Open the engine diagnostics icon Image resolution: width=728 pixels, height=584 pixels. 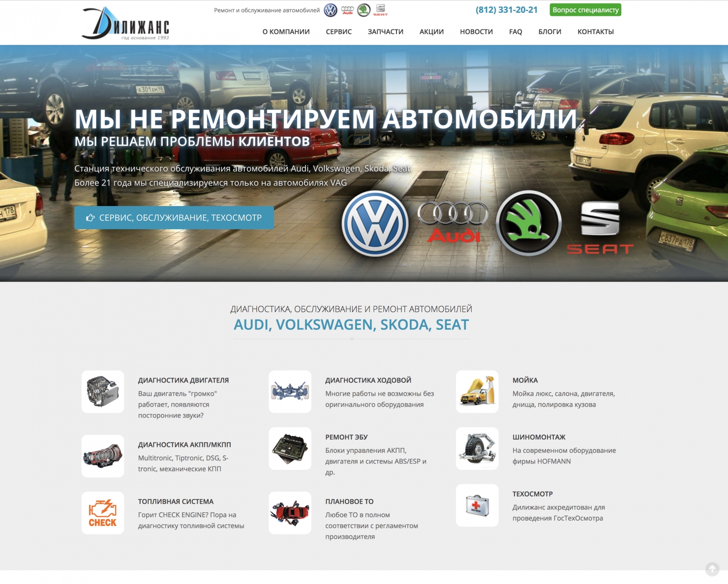click(x=103, y=391)
